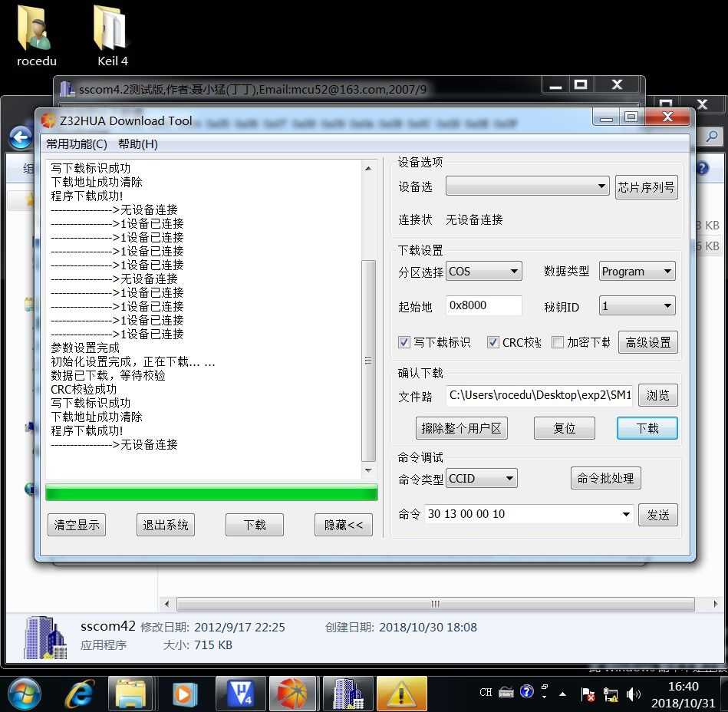728x712 pixels.
Task: Click the 芯片序列号 button
Action: point(646,187)
